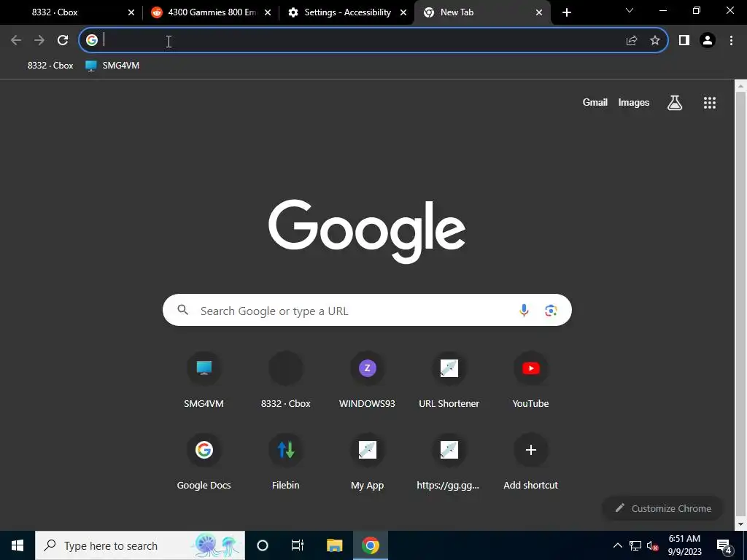Open the 8332 · Cbox bookmark
The width and height of the screenshot is (747, 560).
click(x=50, y=66)
